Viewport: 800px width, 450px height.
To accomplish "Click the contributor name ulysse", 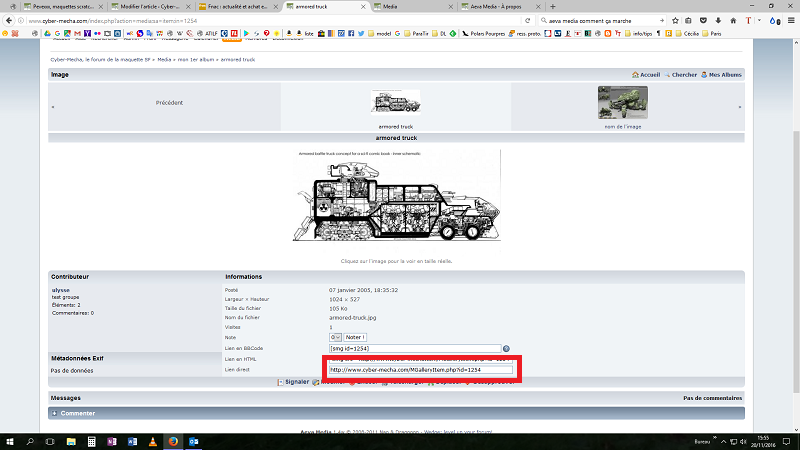I will click(61, 290).
